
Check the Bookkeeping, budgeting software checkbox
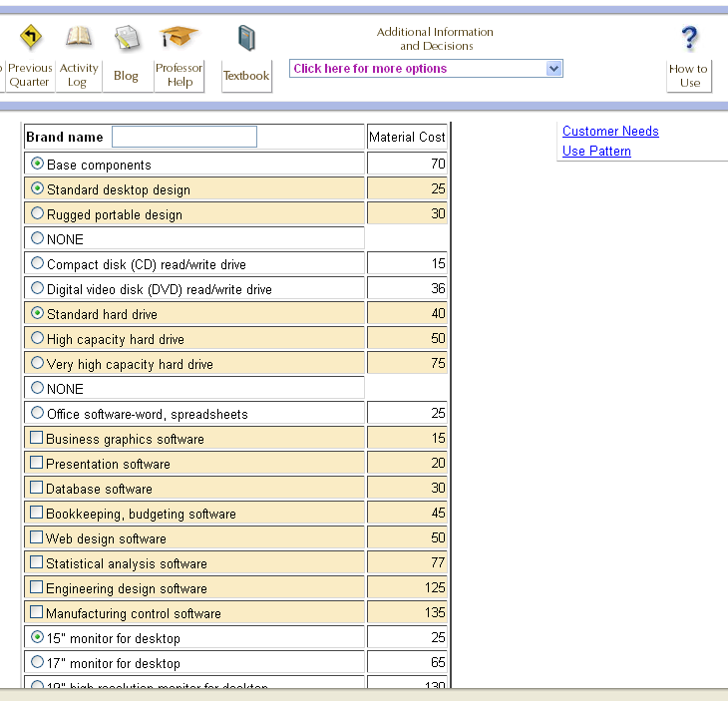click(x=36, y=513)
